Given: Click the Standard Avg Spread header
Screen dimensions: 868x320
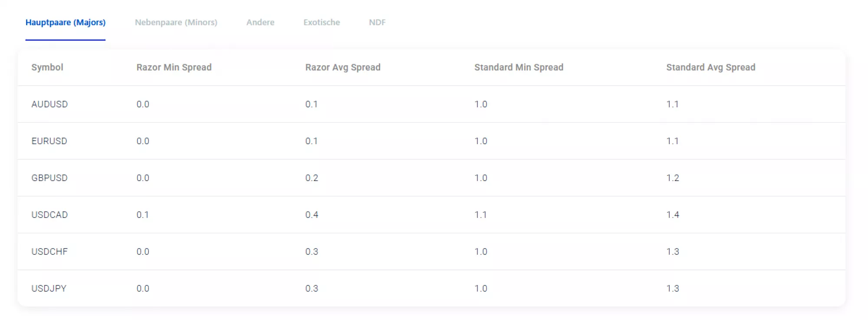Looking at the screenshot, I should (710, 67).
